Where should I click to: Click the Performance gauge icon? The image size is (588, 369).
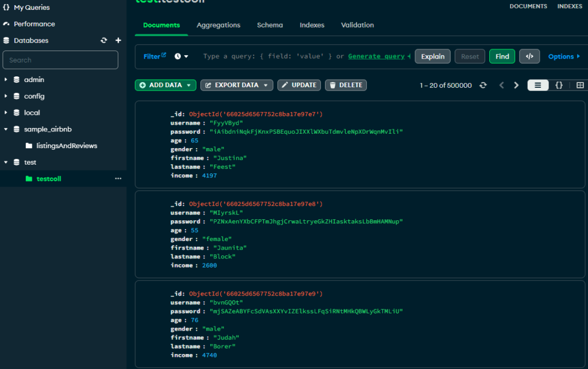coord(6,24)
